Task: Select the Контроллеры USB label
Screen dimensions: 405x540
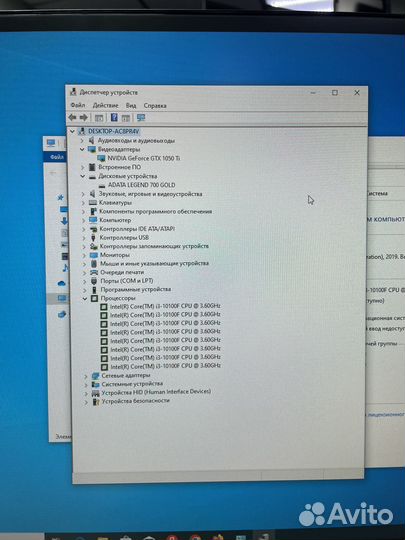Action: coord(124,237)
